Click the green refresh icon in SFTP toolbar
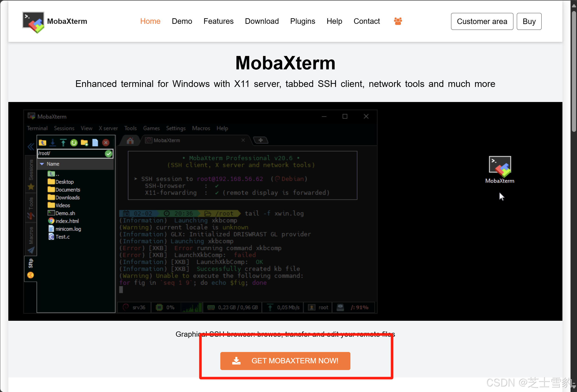 click(x=74, y=143)
